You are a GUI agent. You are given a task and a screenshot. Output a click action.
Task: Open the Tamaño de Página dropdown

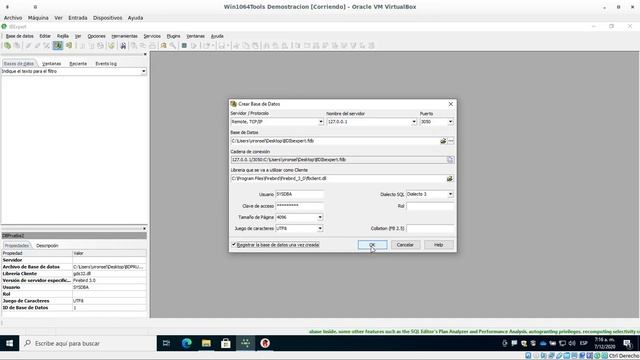click(320, 217)
